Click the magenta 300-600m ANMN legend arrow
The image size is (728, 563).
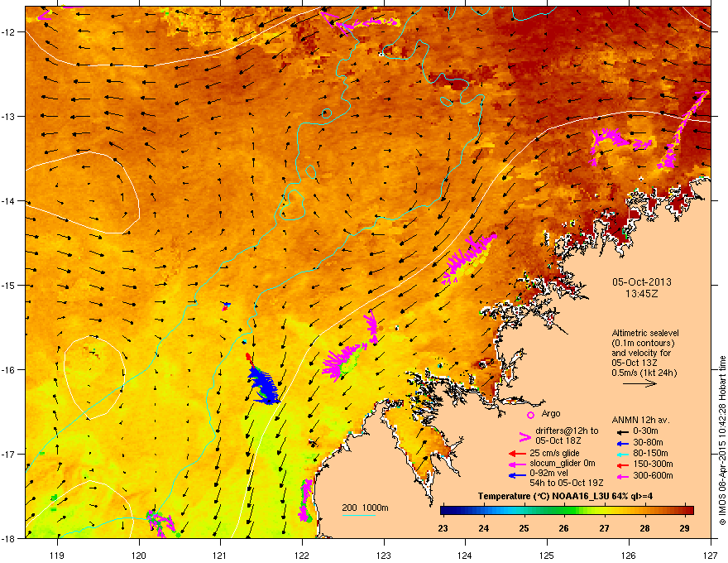621,476
